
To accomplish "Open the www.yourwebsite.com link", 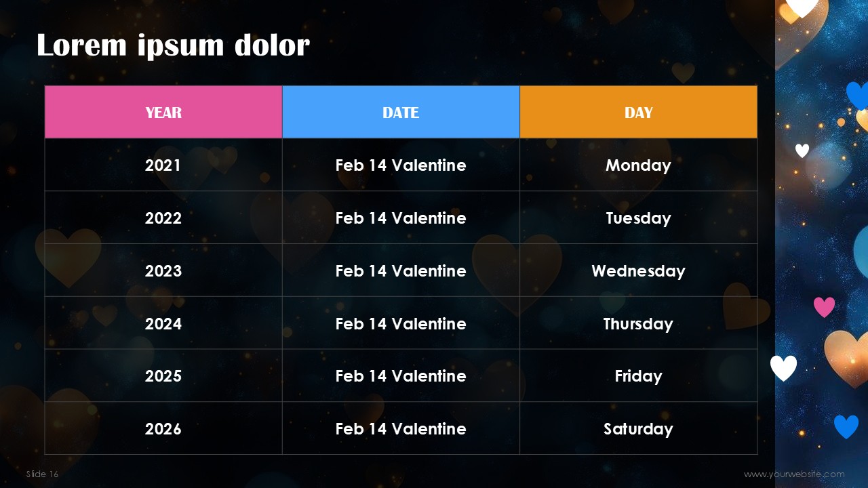I will point(794,474).
